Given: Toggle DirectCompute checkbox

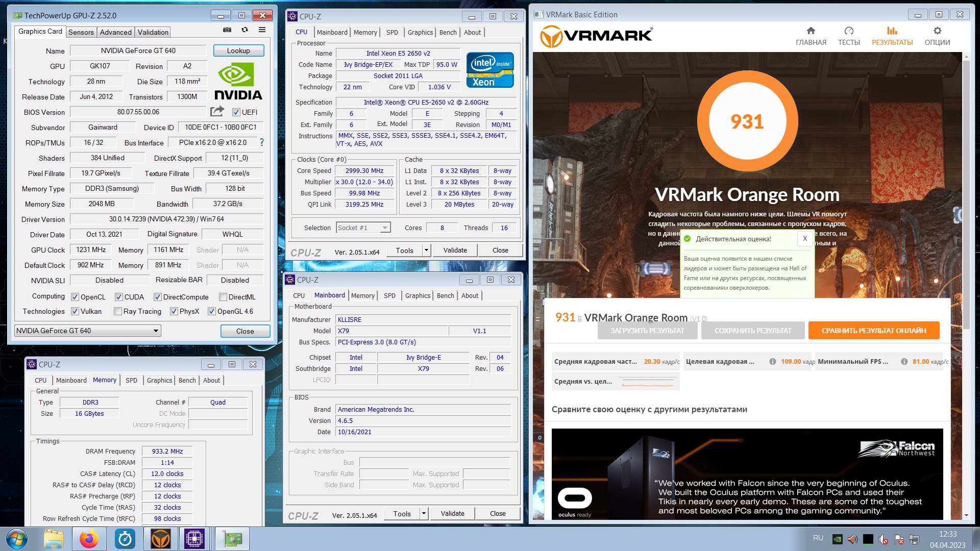Looking at the screenshot, I should click(x=158, y=297).
